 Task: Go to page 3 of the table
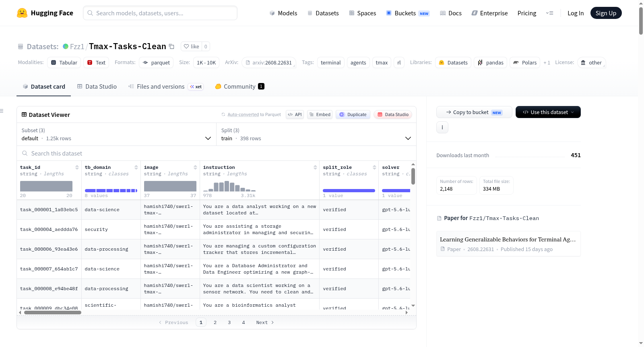pyautogui.click(x=229, y=322)
